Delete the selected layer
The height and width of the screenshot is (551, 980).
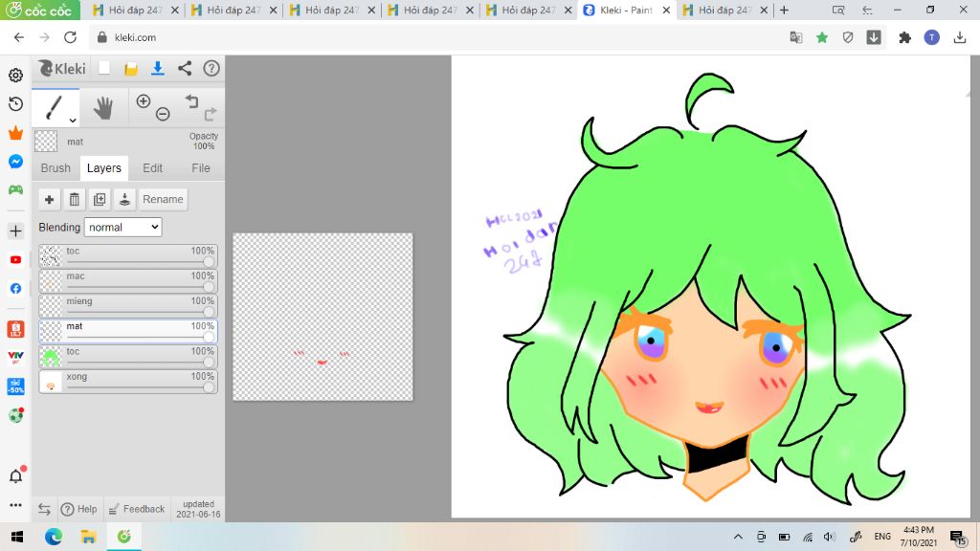[75, 199]
